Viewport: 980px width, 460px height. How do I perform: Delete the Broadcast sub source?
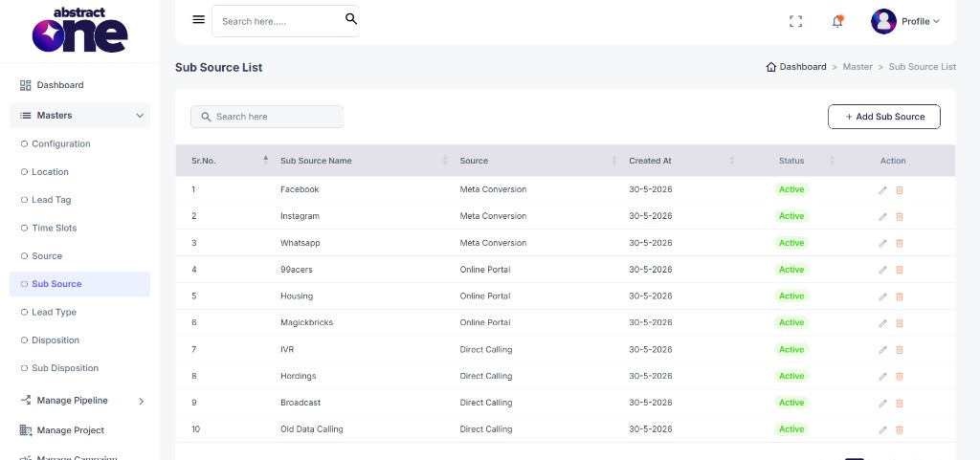pos(900,404)
